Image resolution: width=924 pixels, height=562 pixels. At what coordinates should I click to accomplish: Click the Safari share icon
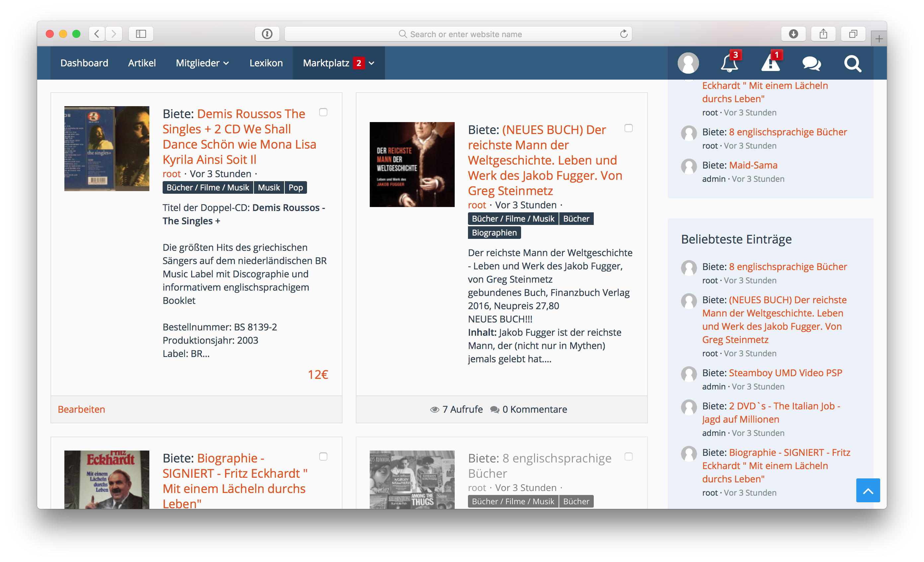823,34
